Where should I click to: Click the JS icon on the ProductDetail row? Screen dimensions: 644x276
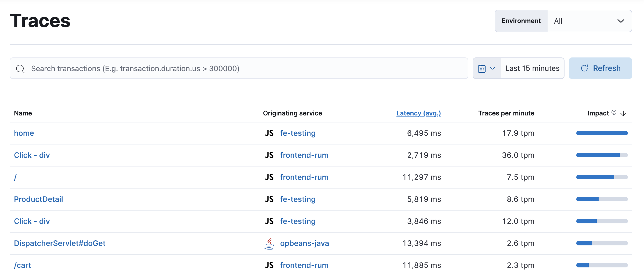tap(269, 199)
